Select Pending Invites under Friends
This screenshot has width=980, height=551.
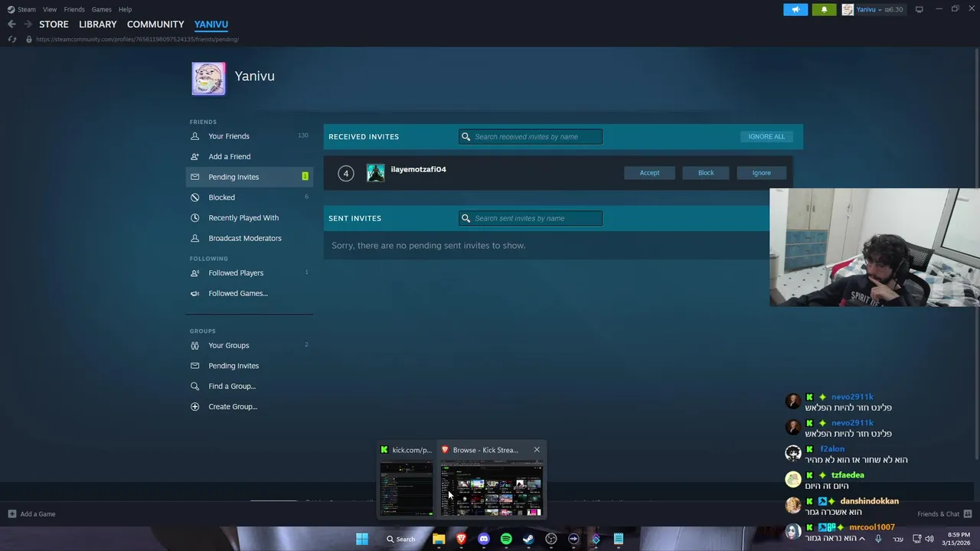[x=249, y=177]
